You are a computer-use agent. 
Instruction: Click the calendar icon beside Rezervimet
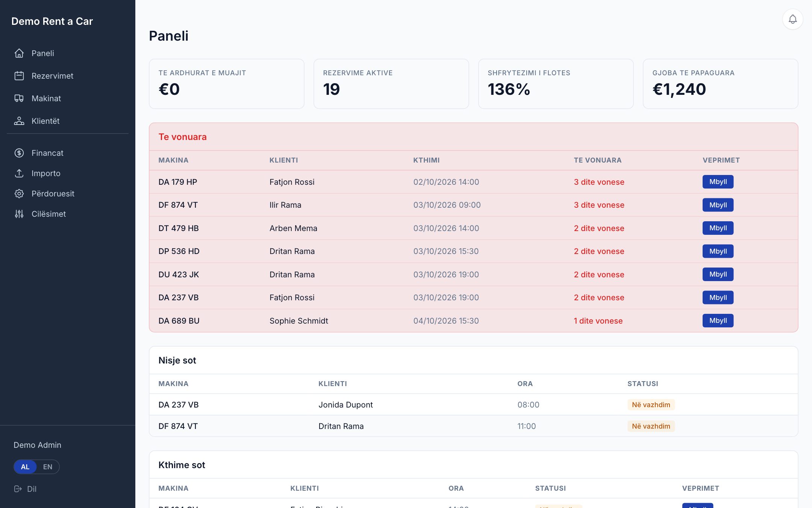pyautogui.click(x=19, y=76)
